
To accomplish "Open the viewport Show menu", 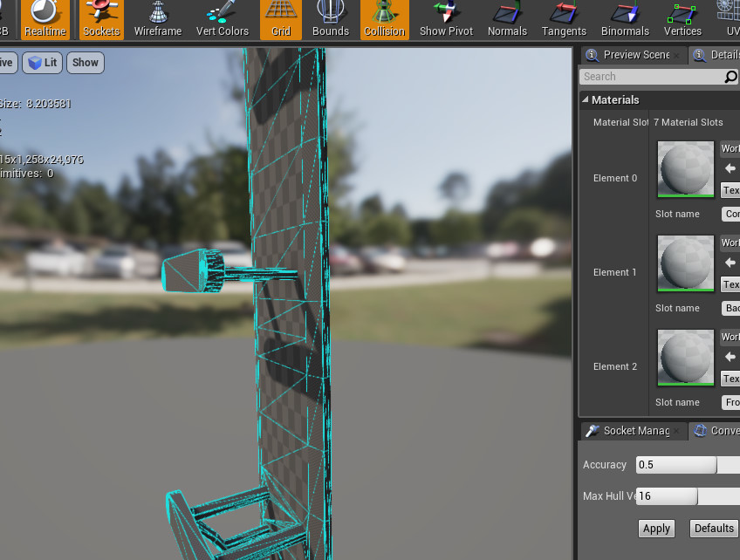I will [x=86, y=63].
